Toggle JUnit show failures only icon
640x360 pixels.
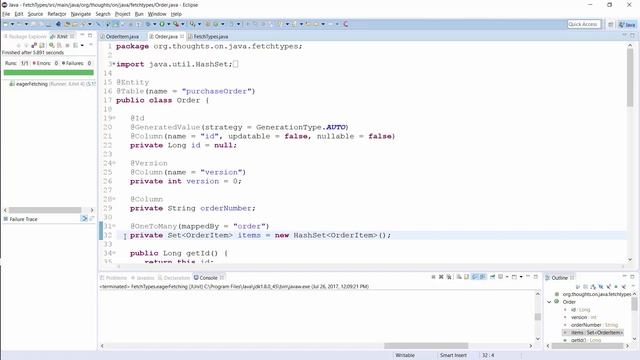click(x=34, y=45)
